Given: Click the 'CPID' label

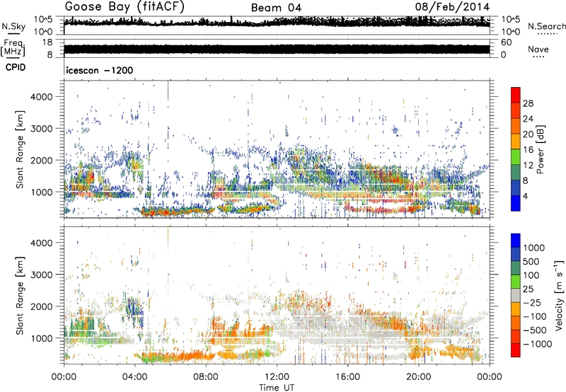Looking at the screenshot, I should point(16,67).
